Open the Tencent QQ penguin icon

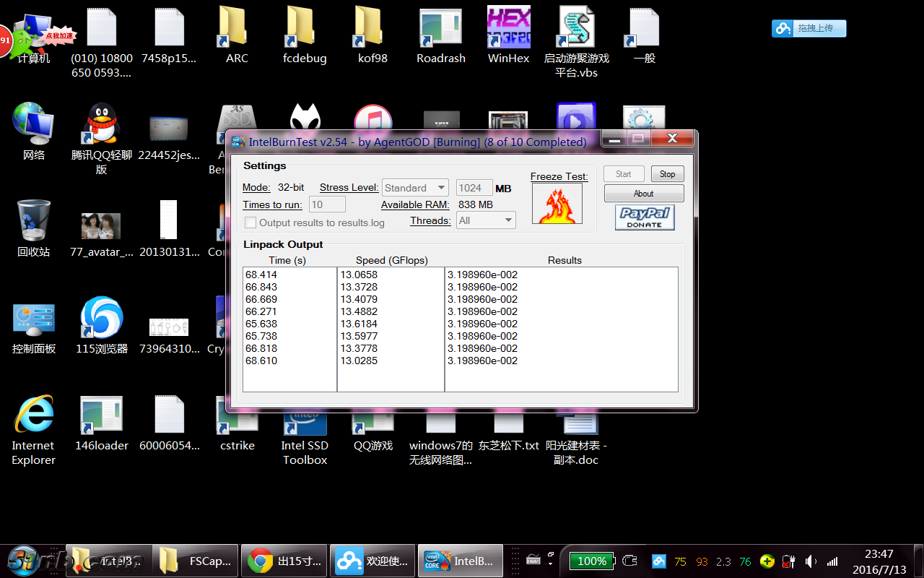pyautogui.click(x=101, y=137)
